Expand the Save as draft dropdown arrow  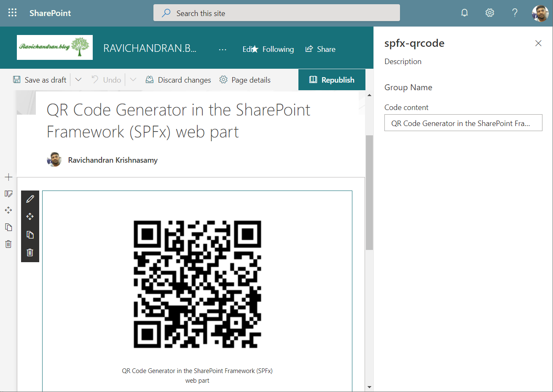[x=78, y=80]
